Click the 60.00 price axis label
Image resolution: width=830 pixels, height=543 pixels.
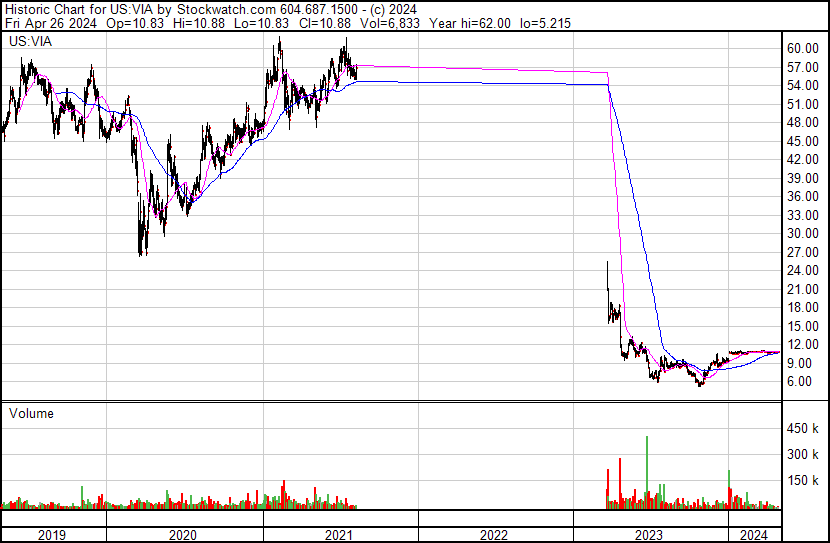(803, 48)
